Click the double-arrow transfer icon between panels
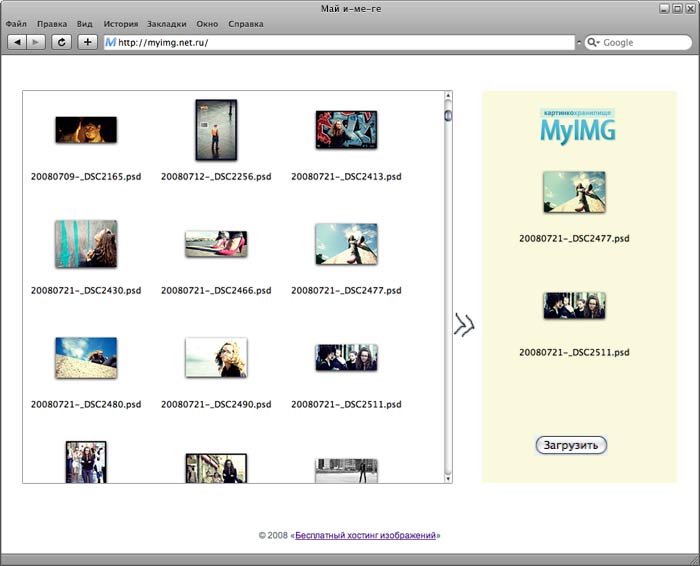This screenshot has width=700, height=566. click(x=464, y=325)
